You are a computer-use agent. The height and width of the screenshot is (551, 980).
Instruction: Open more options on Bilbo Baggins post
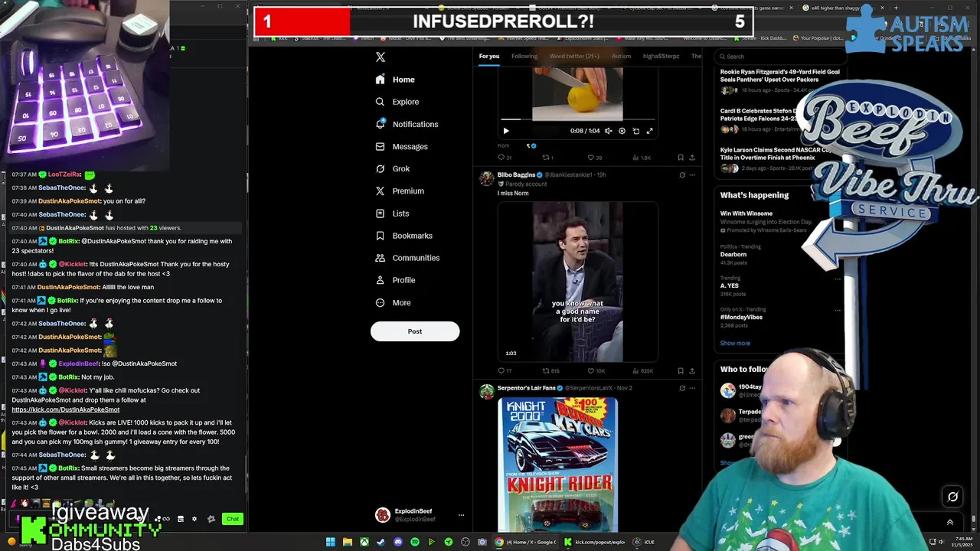pyautogui.click(x=692, y=174)
